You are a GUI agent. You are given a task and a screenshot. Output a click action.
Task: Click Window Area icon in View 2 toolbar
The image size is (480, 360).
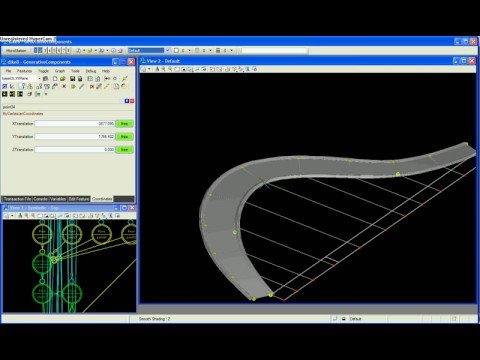[x=177, y=69]
